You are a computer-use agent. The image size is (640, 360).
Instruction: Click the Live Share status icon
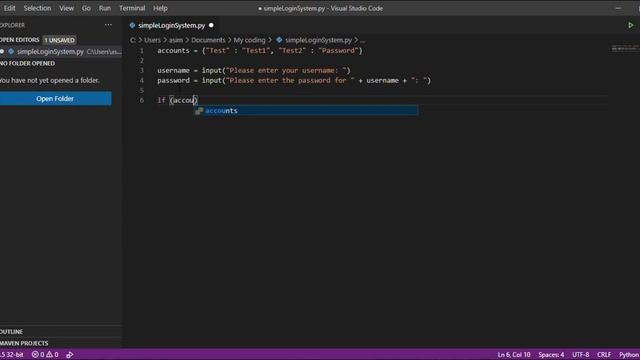pos(70,355)
